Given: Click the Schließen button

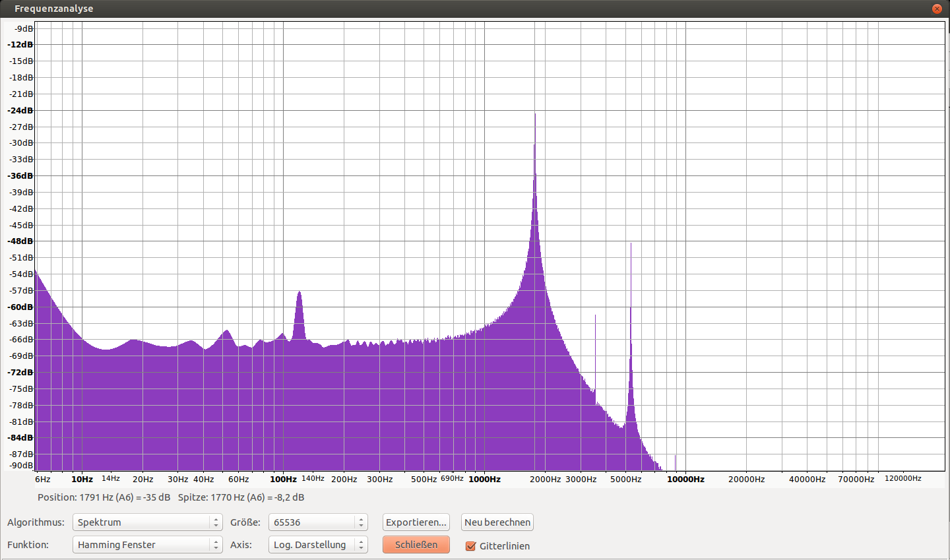Looking at the screenshot, I should (x=416, y=545).
